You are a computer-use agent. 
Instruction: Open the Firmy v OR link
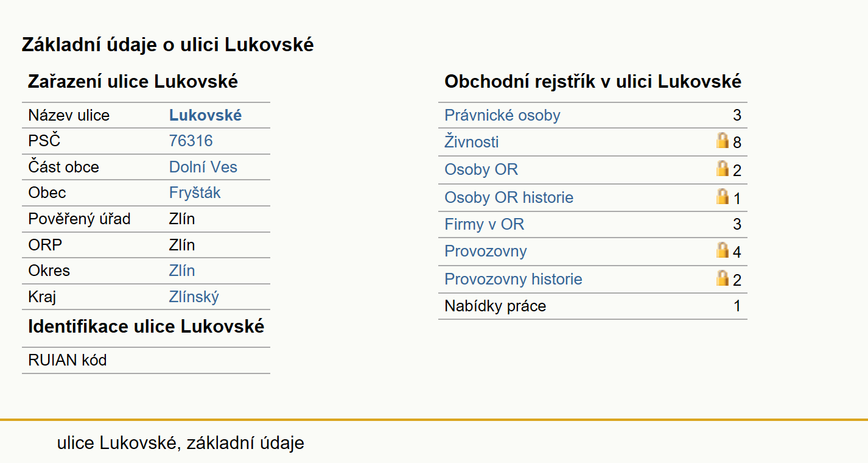coord(485,225)
